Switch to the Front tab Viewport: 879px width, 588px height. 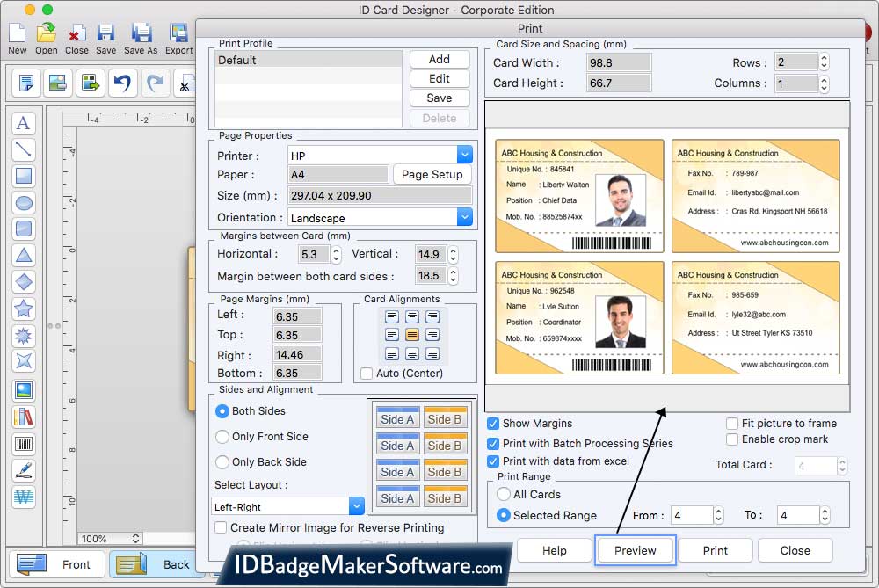coord(56,564)
